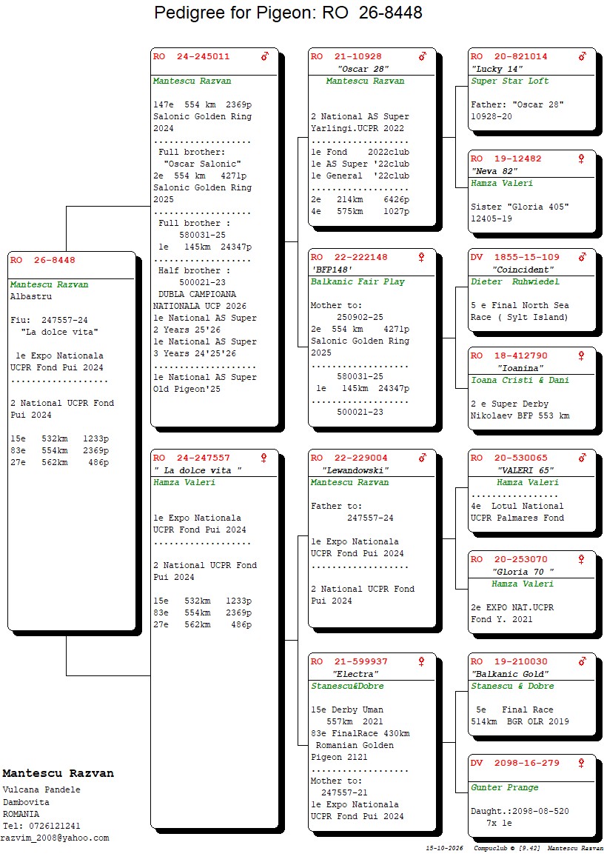This screenshot has width=604, height=868.
Task: Click the pigeon name "Ioanina"
Action: tap(520, 369)
